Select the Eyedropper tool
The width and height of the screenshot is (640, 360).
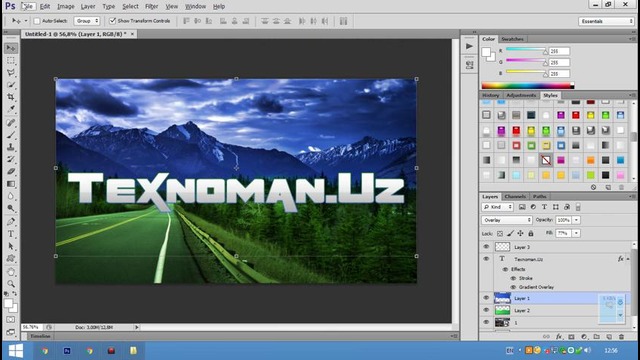tap(11, 109)
